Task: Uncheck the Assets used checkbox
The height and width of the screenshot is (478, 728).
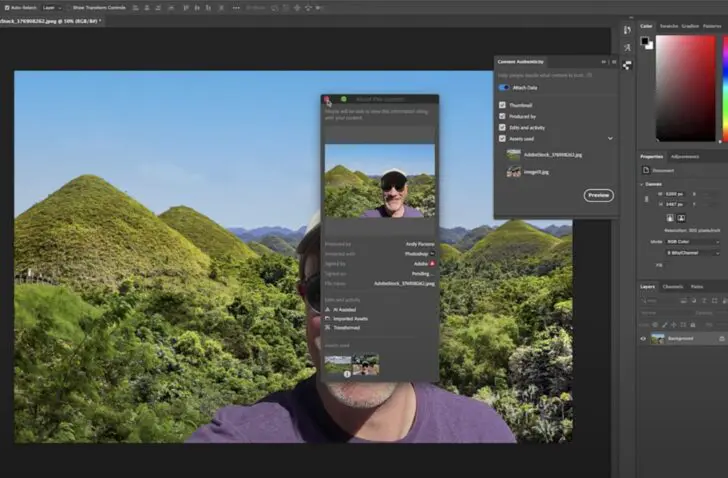Action: [502, 138]
